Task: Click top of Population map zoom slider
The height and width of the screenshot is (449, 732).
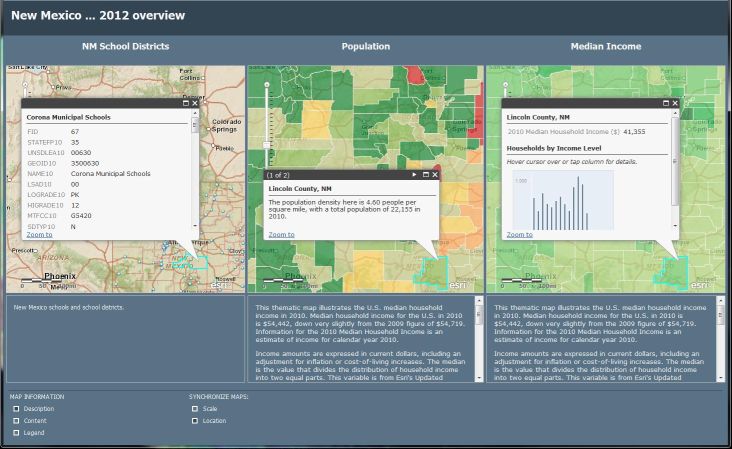Action: (267, 84)
